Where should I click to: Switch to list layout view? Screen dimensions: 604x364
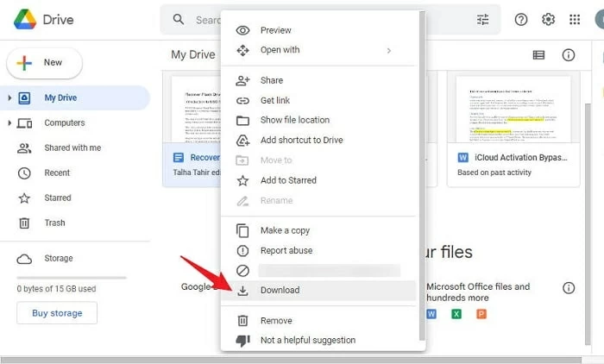[x=538, y=55]
